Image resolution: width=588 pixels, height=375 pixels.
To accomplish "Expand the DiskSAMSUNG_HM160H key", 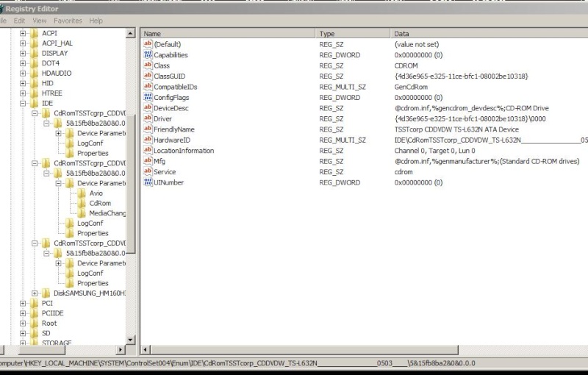I will [x=35, y=293].
